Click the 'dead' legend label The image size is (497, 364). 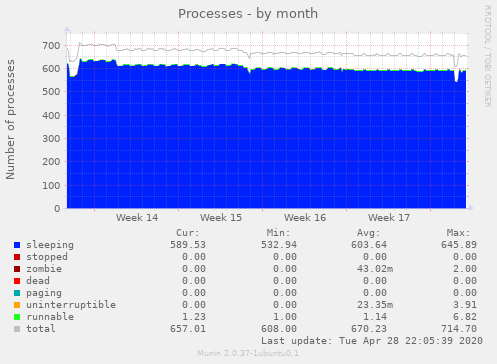pyautogui.click(x=38, y=281)
